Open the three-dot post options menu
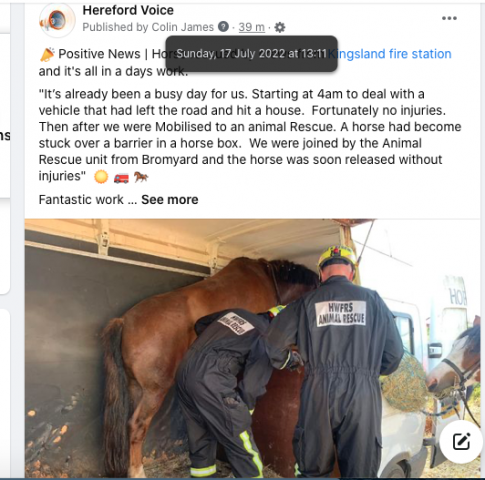Screen dimensions: 485x480 [x=449, y=18]
